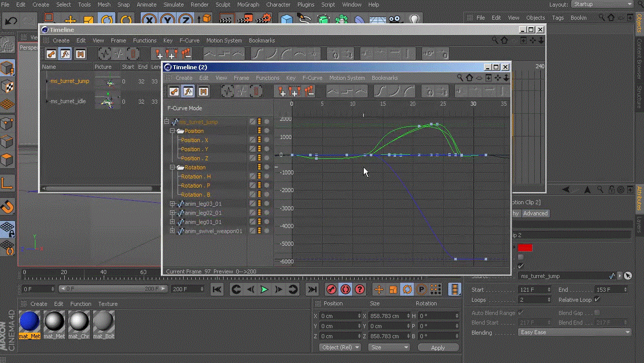The image size is (644, 363).
Task: Open the Layout Startup dropdown
Action: point(603,4)
